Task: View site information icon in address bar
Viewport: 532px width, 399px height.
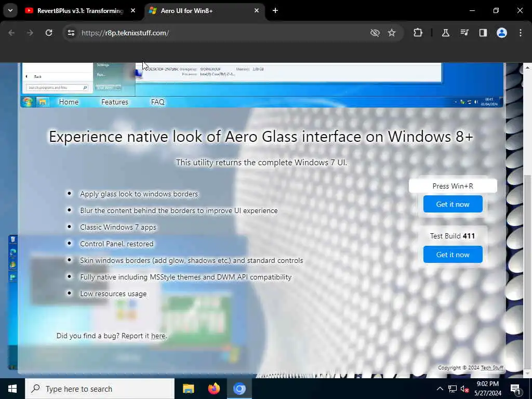Action: [71, 33]
